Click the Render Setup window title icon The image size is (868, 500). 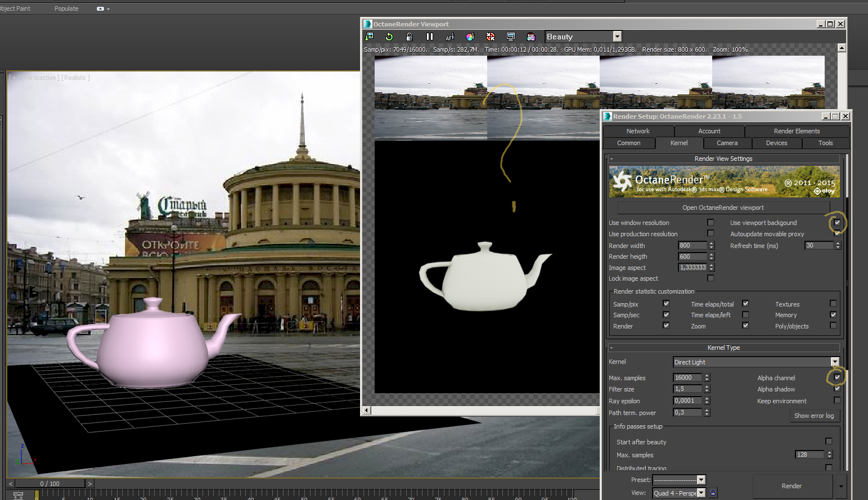point(608,116)
